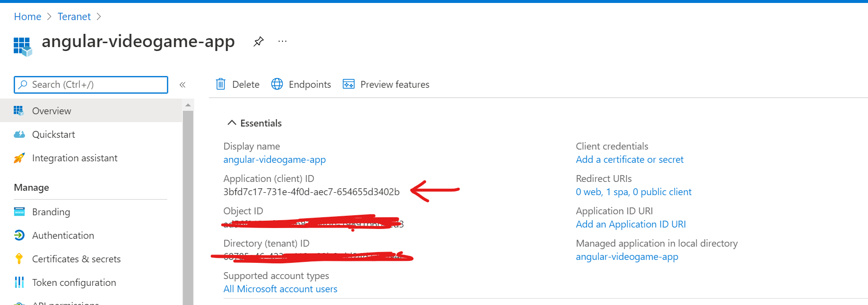Click Add an Application ID URI
Viewport: 868px width, 305px height.
coord(630,224)
